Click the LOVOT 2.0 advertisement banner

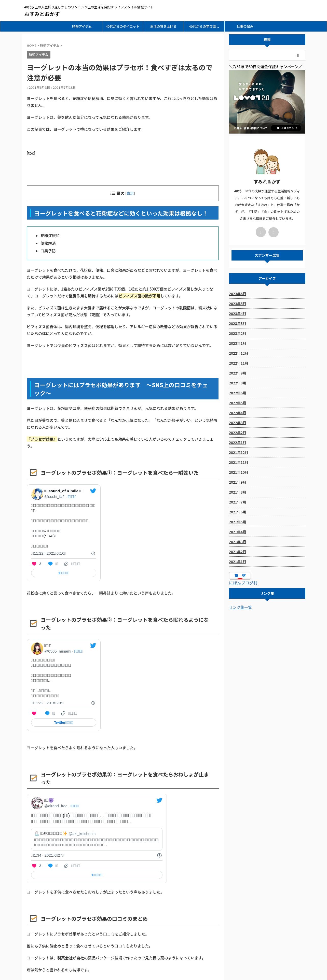(x=267, y=102)
